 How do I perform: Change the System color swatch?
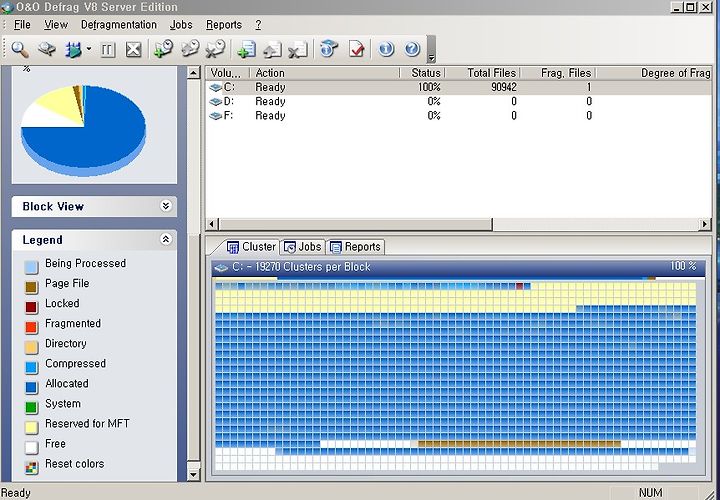tap(31, 407)
